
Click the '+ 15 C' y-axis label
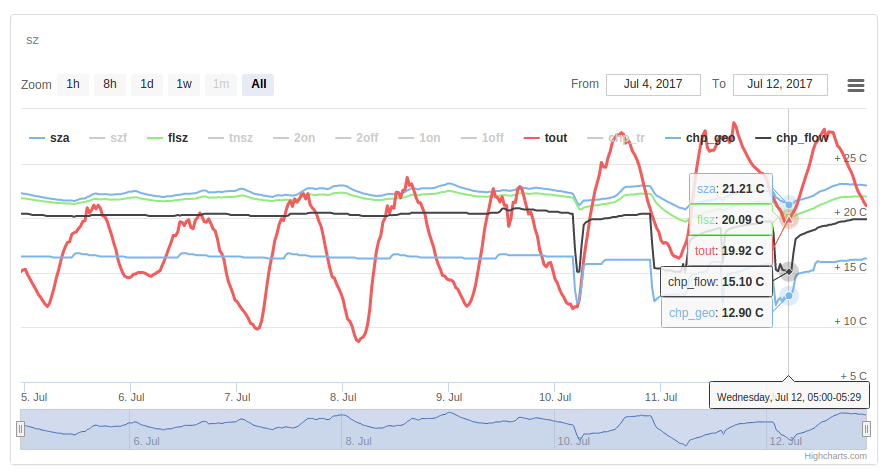tap(850, 267)
